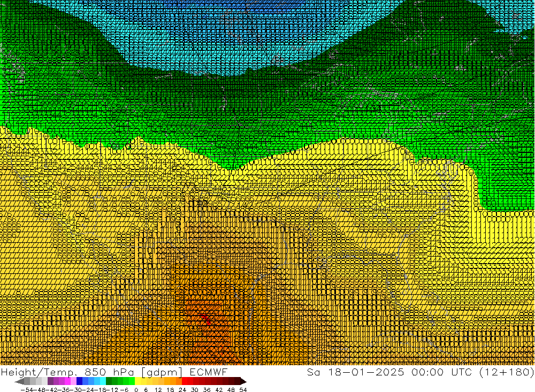Click the gray left arrow end of the color bar
This screenshot has width=535, height=392.
coord(19,381)
